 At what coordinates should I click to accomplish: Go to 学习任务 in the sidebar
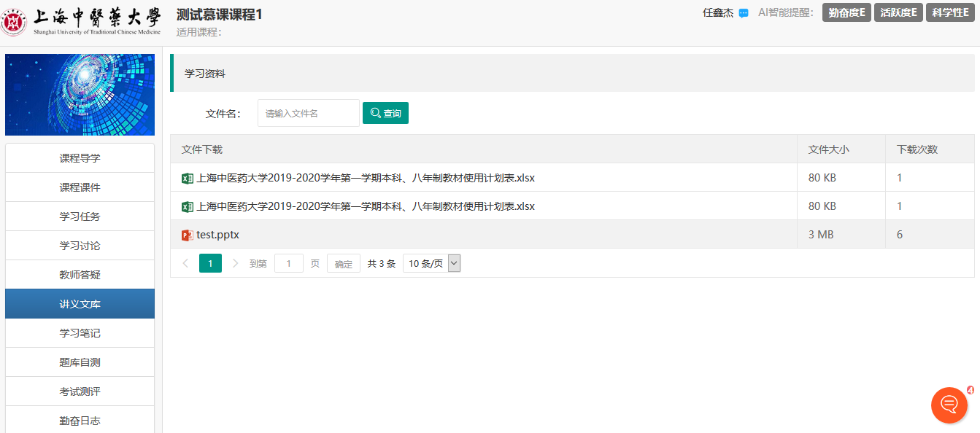point(80,216)
